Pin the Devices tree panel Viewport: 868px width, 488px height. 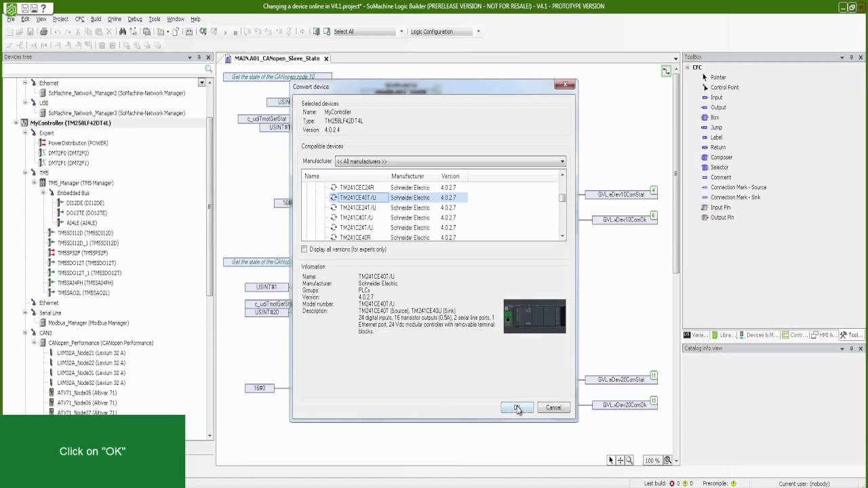199,58
